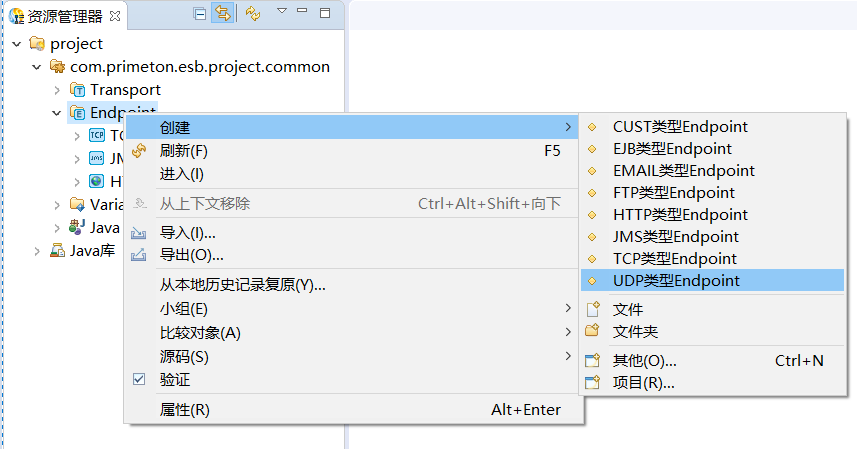Open the view menu dropdown triangle
Image resolution: width=857 pixels, height=449 pixels.
tap(281, 12)
